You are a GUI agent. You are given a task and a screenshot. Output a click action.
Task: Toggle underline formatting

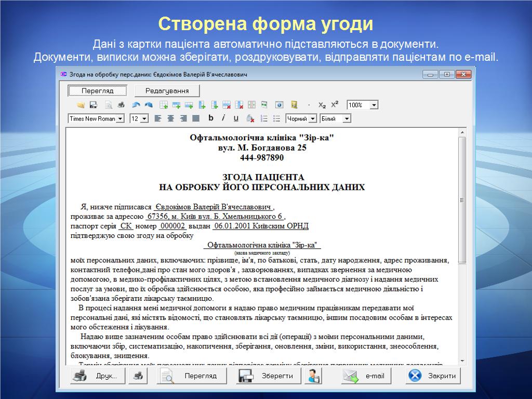(236, 118)
